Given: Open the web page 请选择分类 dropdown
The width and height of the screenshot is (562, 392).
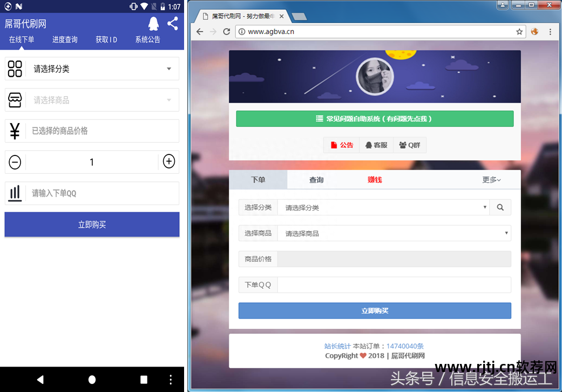Looking at the screenshot, I should 383,207.
